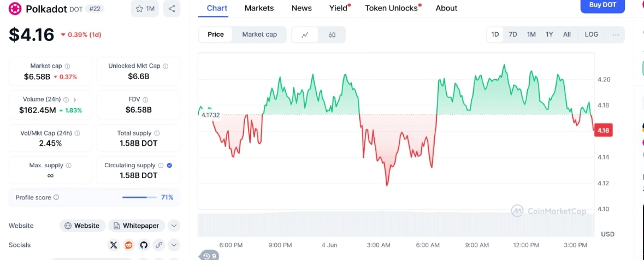Switch to line chart view icon
The image size is (644, 260).
click(305, 34)
